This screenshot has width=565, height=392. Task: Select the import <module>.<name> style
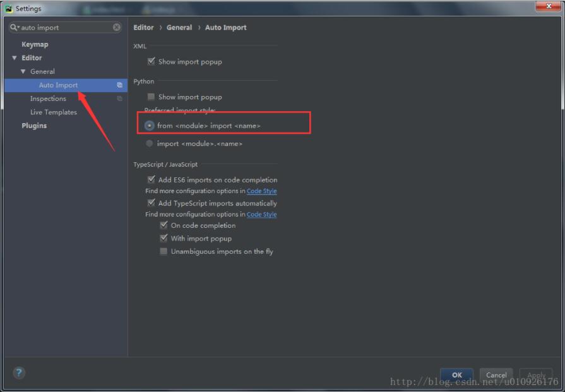[148, 143]
